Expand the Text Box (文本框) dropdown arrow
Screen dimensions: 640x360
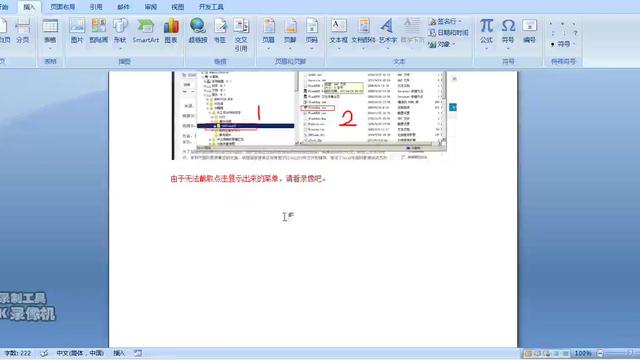coord(339,49)
